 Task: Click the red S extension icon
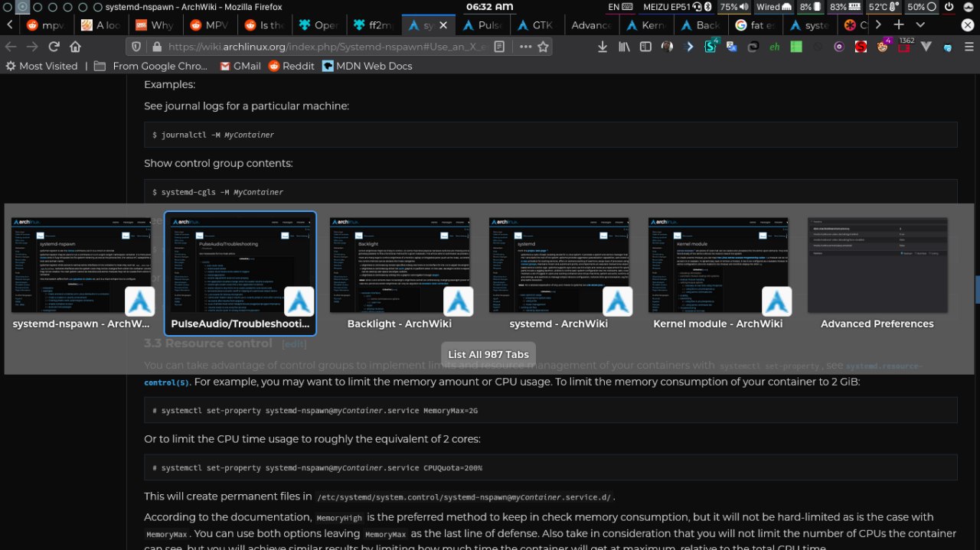pos(861,47)
